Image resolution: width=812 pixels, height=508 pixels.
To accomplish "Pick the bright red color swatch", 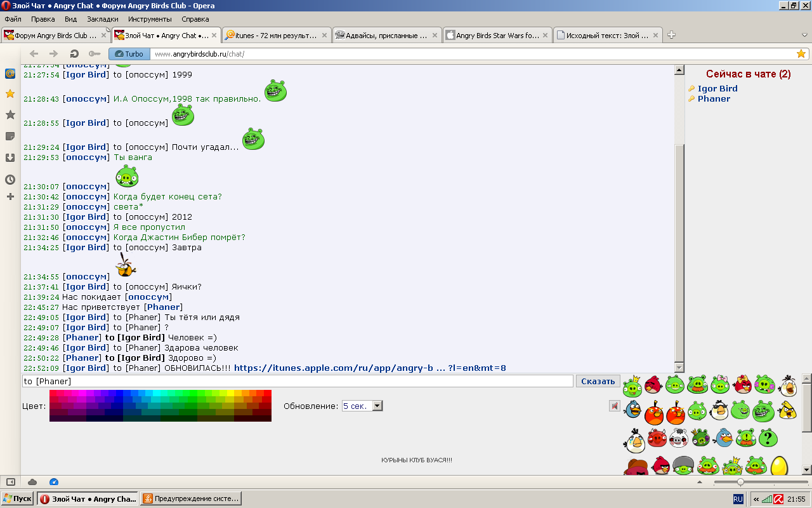I will (x=268, y=393).
